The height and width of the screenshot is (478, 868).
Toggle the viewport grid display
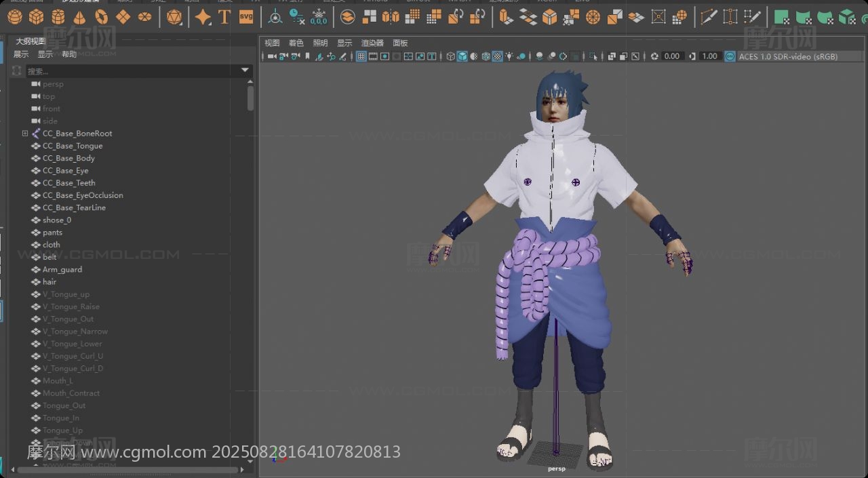[x=361, y=56]
